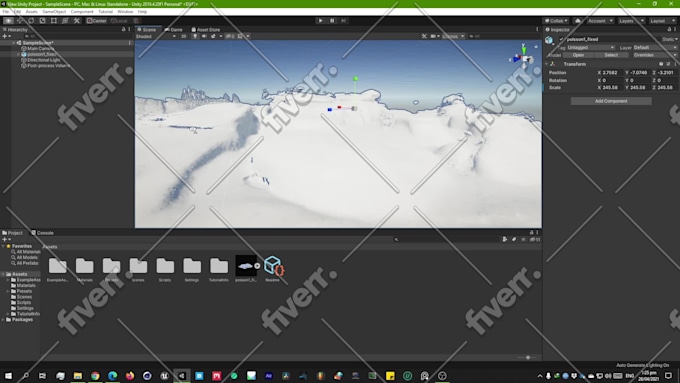Select the Scale tool in the toolbar
Image resolution: width=680 pixels, height=383 pixels.
pyautogui.click(x=42, y=20)
